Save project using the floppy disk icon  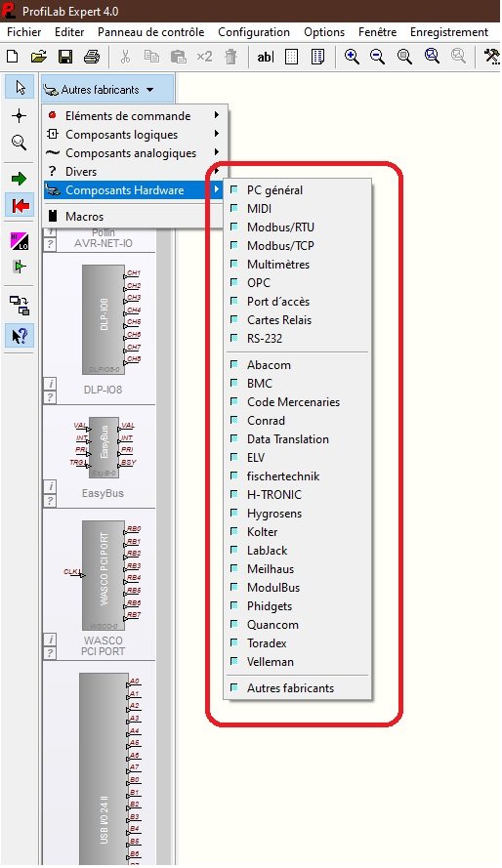click(x=65, y=57)
